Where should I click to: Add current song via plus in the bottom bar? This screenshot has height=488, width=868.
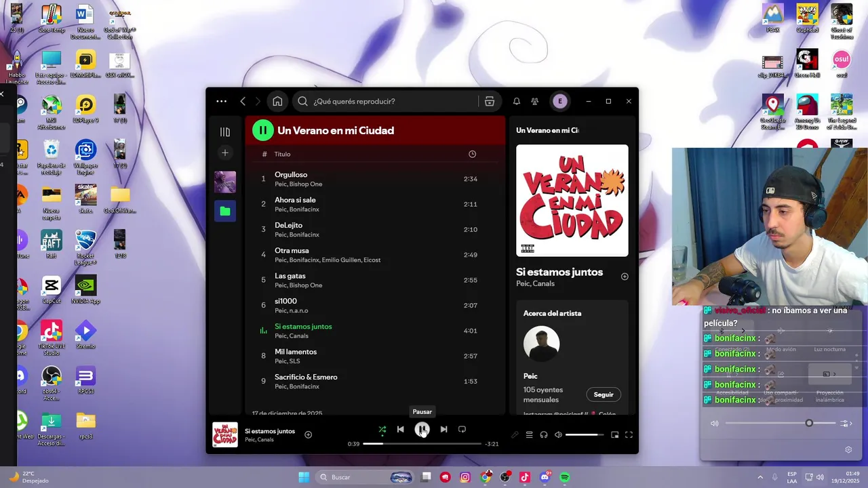coord(308,434)
